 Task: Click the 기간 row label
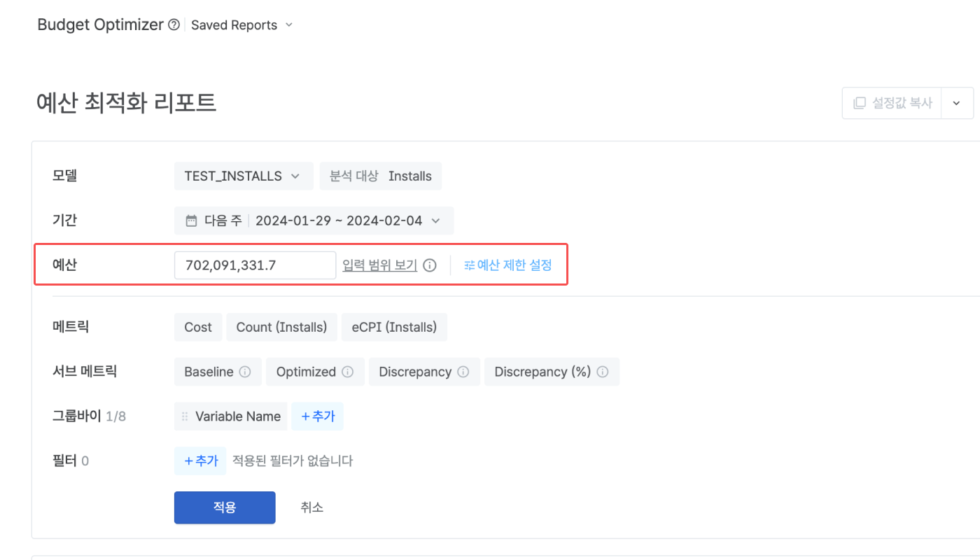[64, 220]
